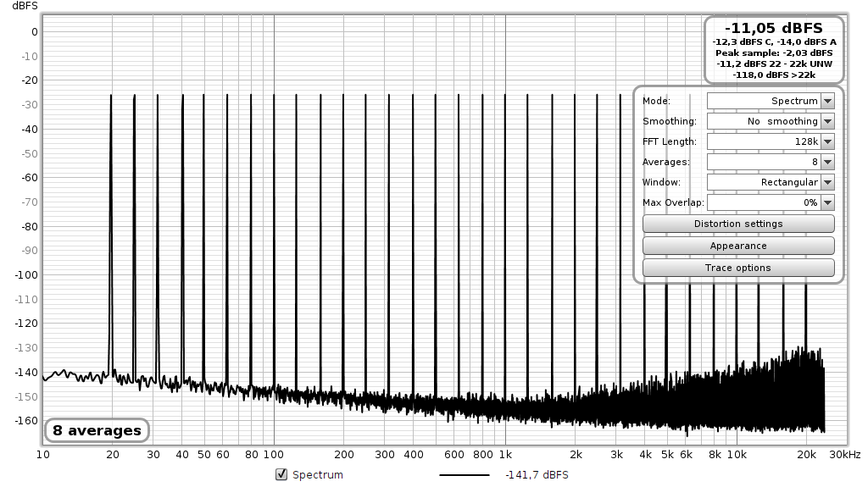The image size is (868, 487).
Task: Click the -141,7 dBFS legend value
Action: pos(537,475)
